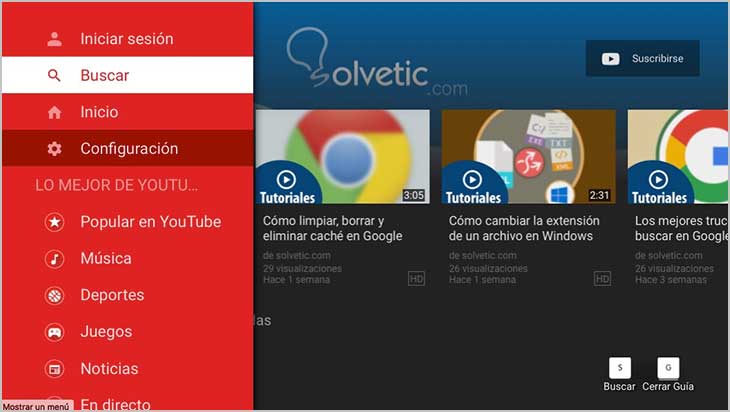Screen dimensions: 730x412
Task: Click the 3:05 duration badge
Action: click(413, 195)
